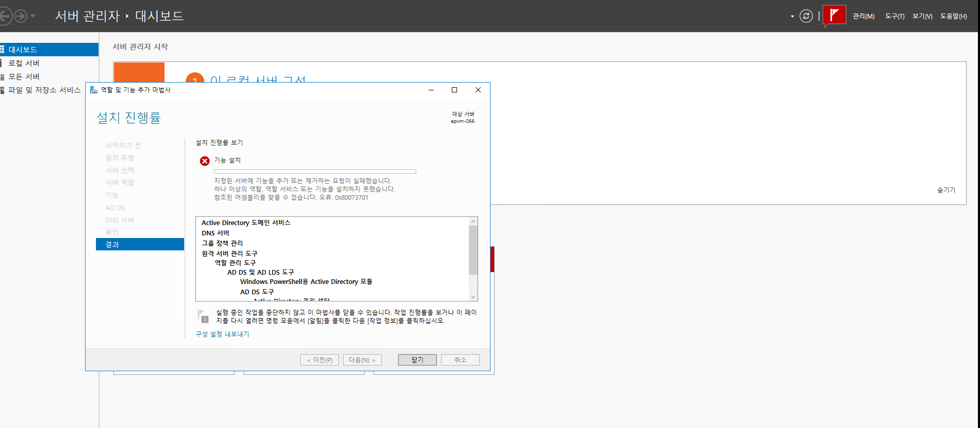Open navigation history dropdown arrow
980x428 pixels.
click(x=33, y=16)
